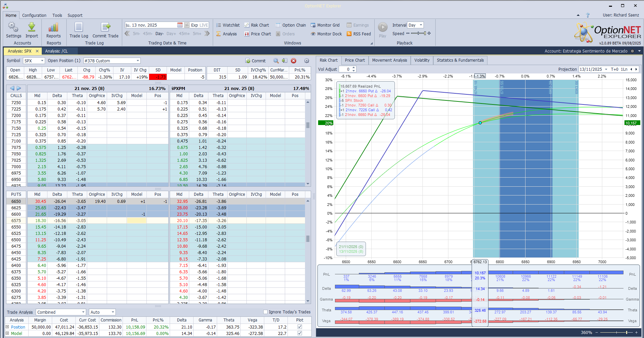644x338 pixels.
Task: Open the Risk Chart window from ribbon
Action: point(257,25)
